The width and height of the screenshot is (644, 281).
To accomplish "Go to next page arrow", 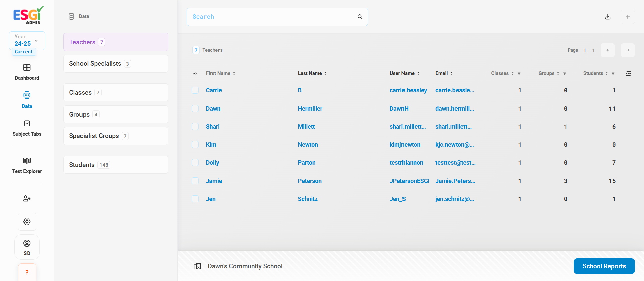I will (628, 50).
